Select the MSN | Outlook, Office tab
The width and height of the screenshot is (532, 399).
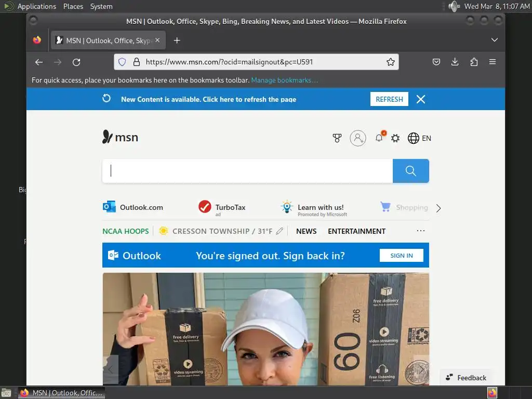click(108, 41)
